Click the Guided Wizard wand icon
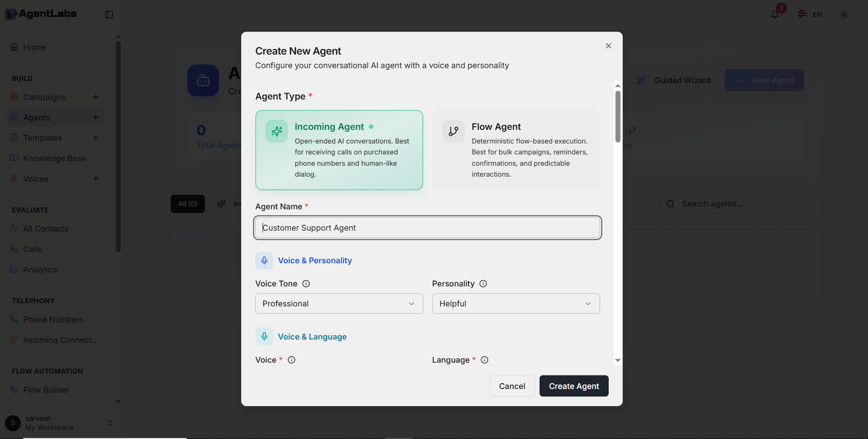 click(641, 80)
